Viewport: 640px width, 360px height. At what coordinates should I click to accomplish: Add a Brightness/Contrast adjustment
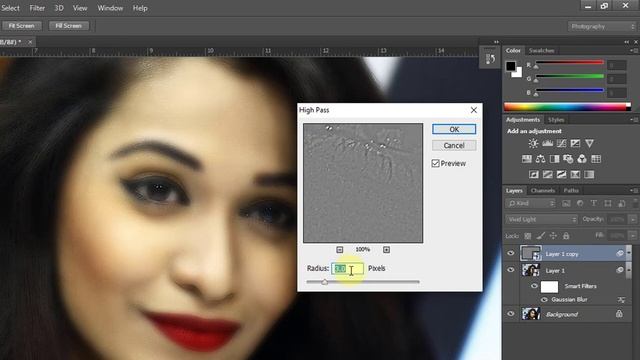533,143
